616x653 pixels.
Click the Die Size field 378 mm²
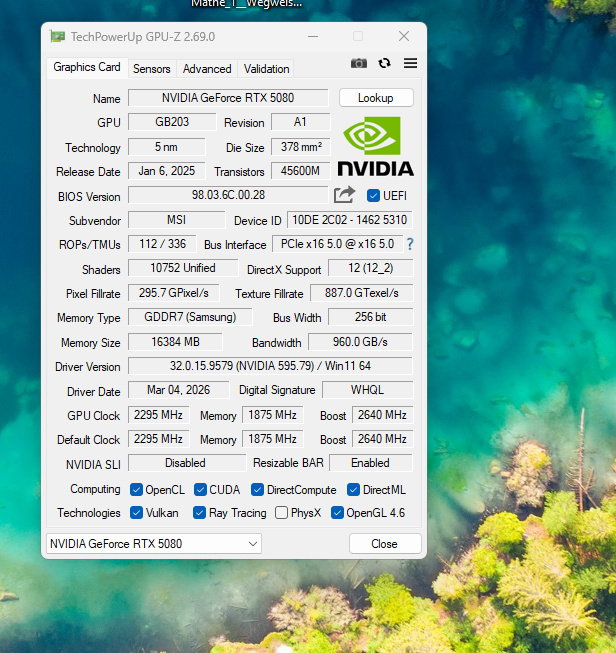point(300,147)
